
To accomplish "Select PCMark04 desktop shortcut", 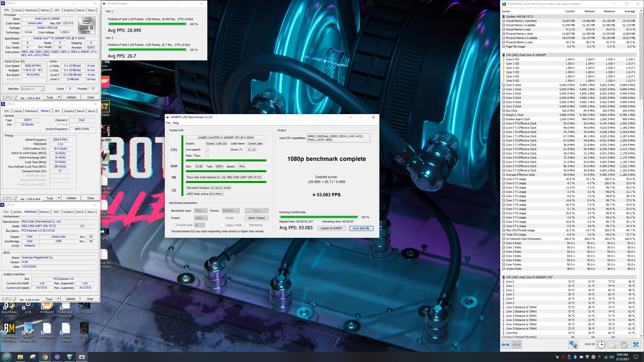I will pos(47,308).
